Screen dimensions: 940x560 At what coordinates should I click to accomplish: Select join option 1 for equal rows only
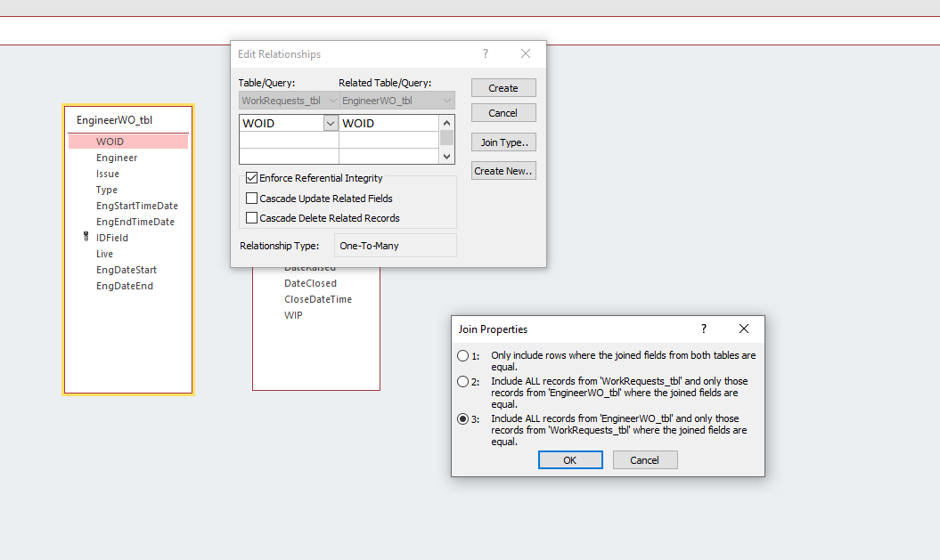point(462,356)
